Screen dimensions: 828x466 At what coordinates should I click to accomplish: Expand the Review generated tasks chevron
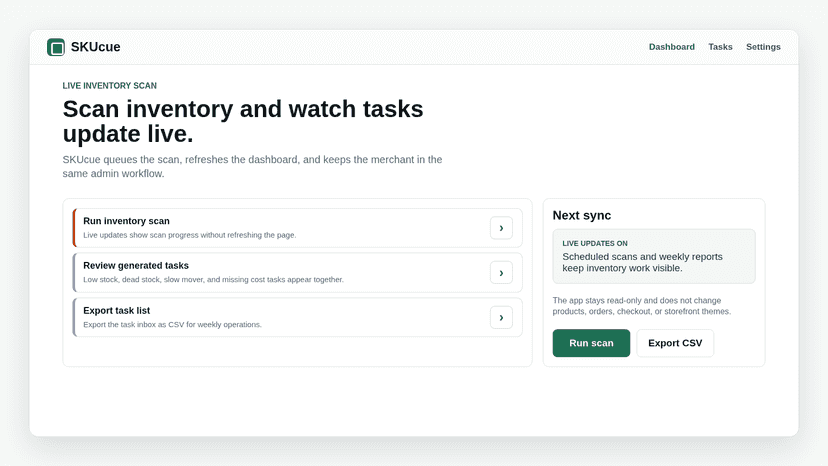[501, 273]
